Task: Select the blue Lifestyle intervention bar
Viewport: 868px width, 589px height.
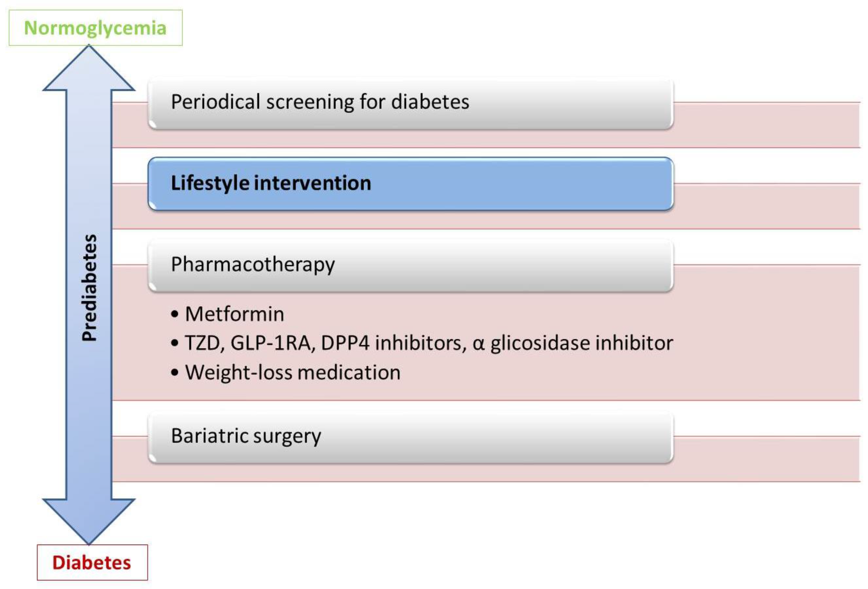Action: point(410,183)
